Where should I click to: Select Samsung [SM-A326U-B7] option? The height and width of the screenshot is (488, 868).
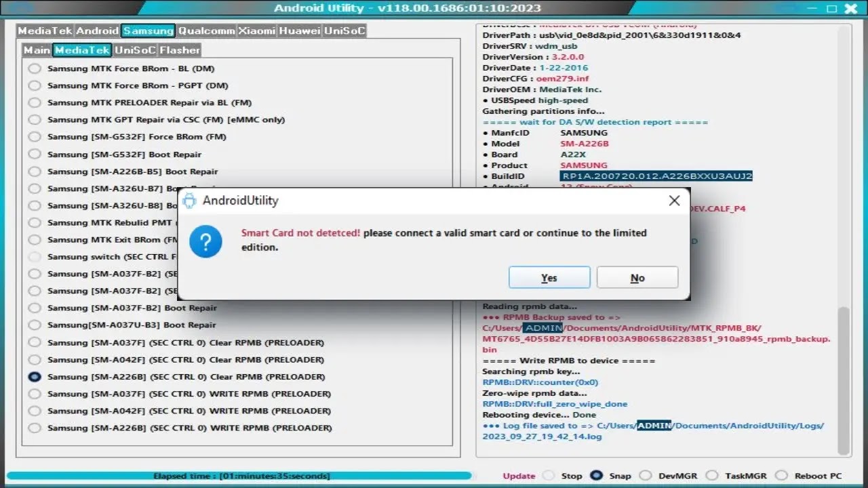coord(34,188)
